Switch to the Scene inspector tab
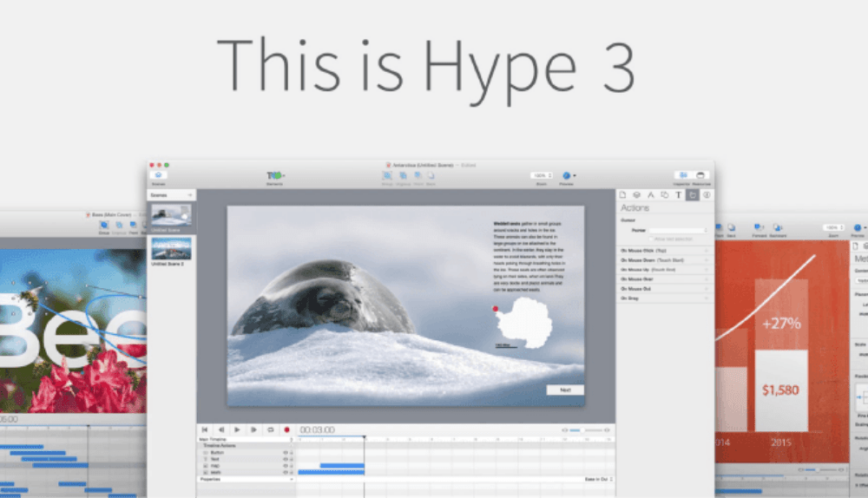The image size is (868, 498). point(636,194)
